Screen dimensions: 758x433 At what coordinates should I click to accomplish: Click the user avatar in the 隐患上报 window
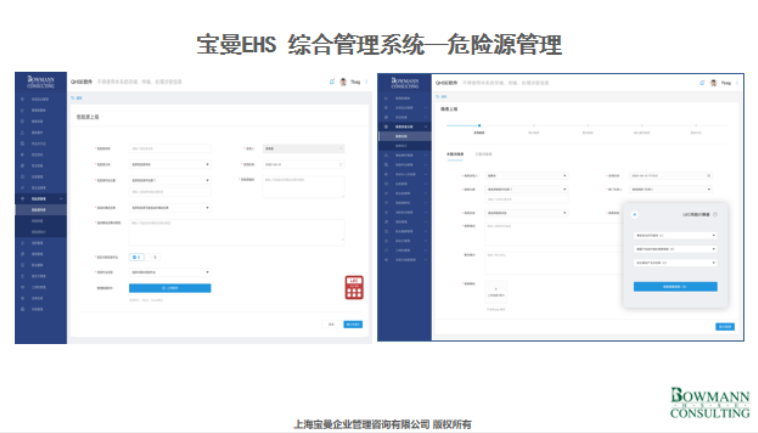pos(714,83)
